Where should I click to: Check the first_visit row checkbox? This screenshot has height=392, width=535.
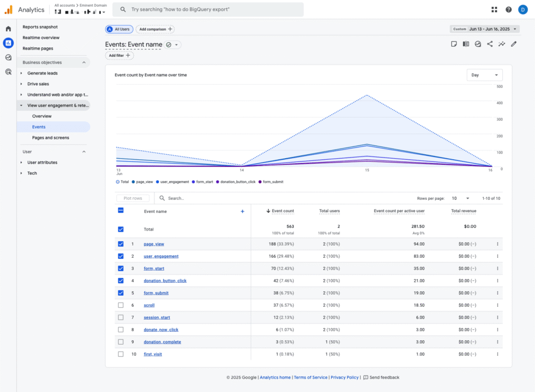(121, 354)
